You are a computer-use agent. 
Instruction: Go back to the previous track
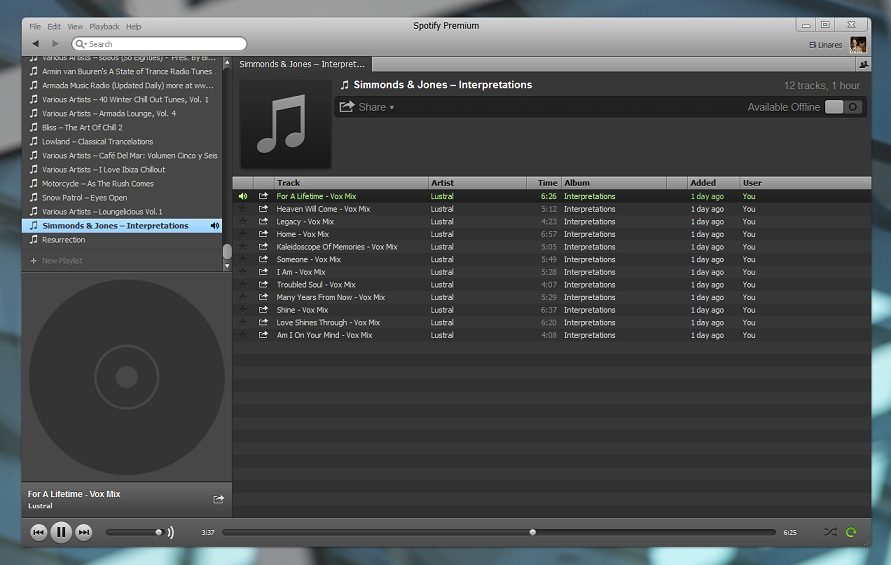click(38, 532)
